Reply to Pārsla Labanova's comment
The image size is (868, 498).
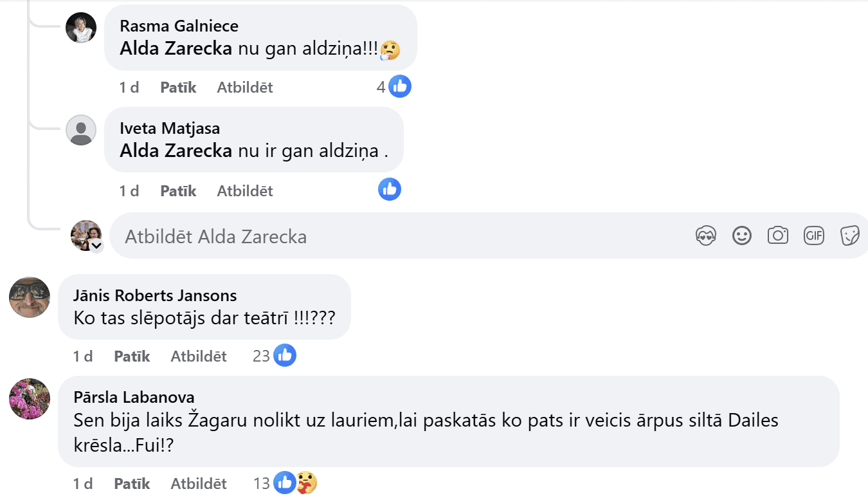tap(199, 483)
